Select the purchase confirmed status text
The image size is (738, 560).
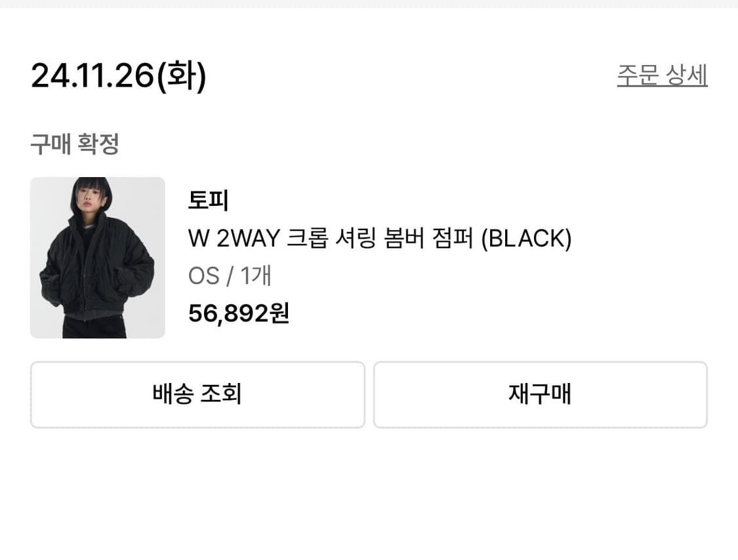(72, 143)
